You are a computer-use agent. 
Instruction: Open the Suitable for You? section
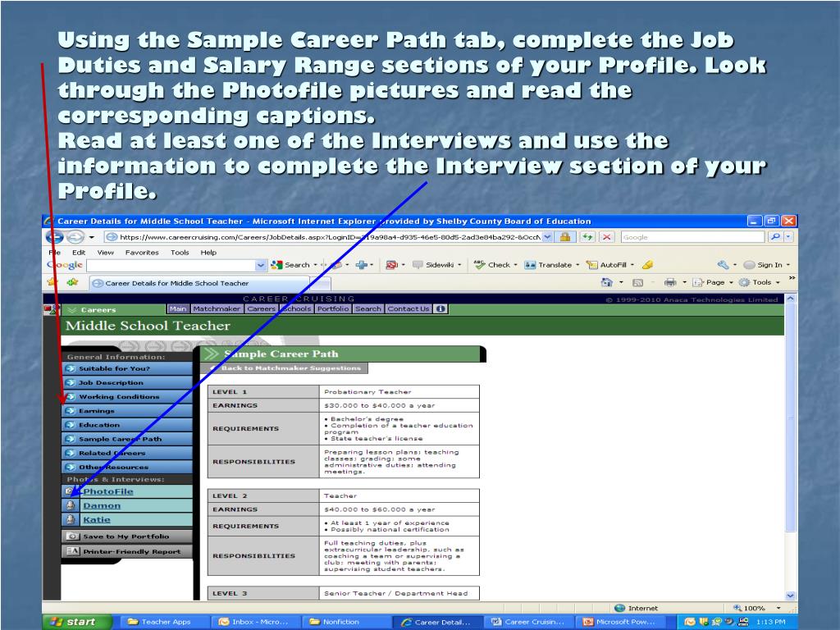click(127, 368)
